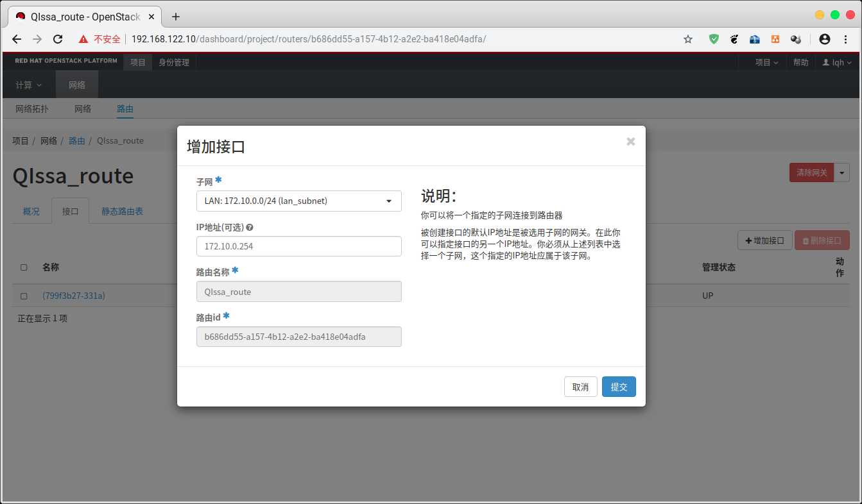Click 项目 in the top header bar
The image size is (862, 504).
click(x=138, y=62)
